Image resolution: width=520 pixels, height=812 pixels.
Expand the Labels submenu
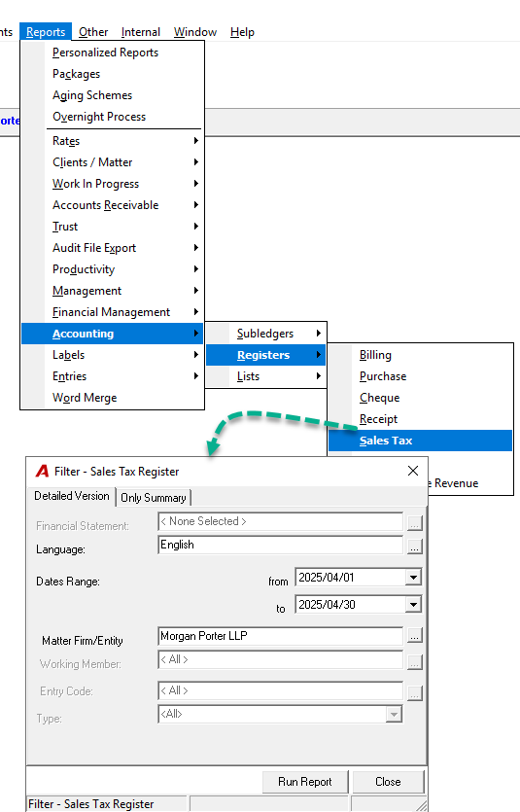[x=113, y=355]
